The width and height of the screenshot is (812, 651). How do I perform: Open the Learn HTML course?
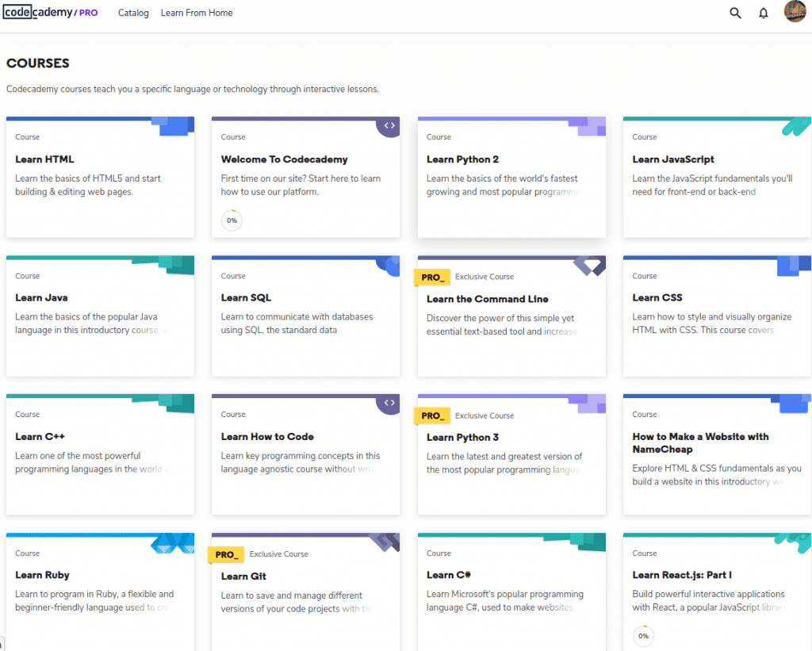pos(101,178)
